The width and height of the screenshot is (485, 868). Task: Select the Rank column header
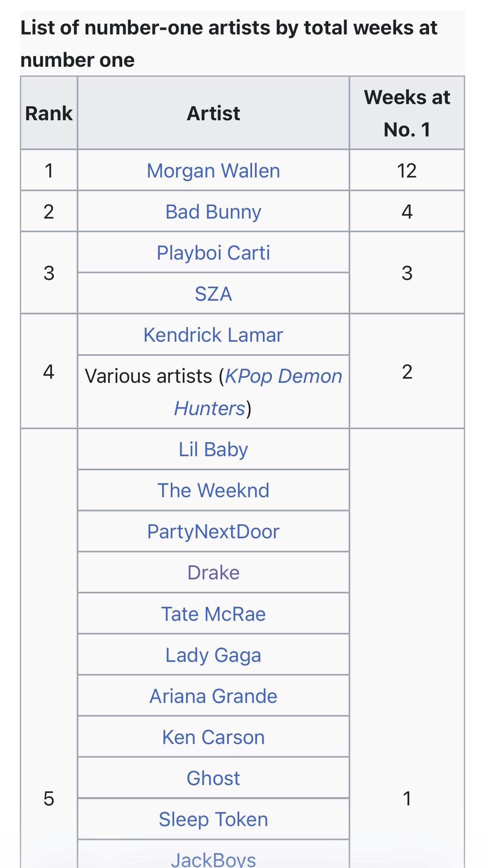pyautogui.click(x=49, y=113)
